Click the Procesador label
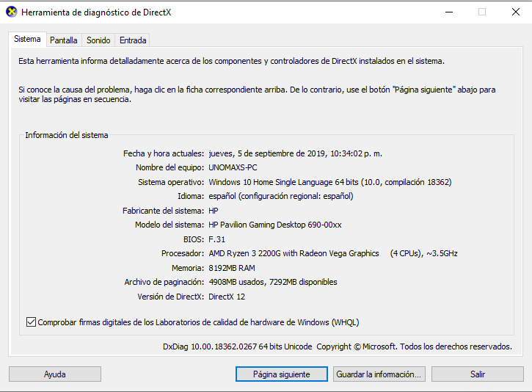532x392 pixels. [183, 253]
